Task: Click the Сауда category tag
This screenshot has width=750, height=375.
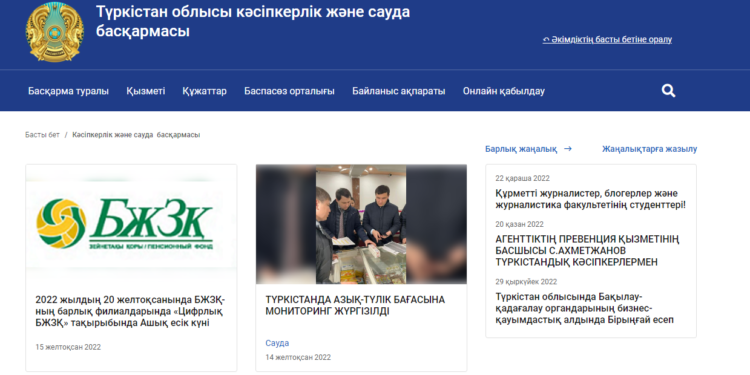Action: (277, 343)
